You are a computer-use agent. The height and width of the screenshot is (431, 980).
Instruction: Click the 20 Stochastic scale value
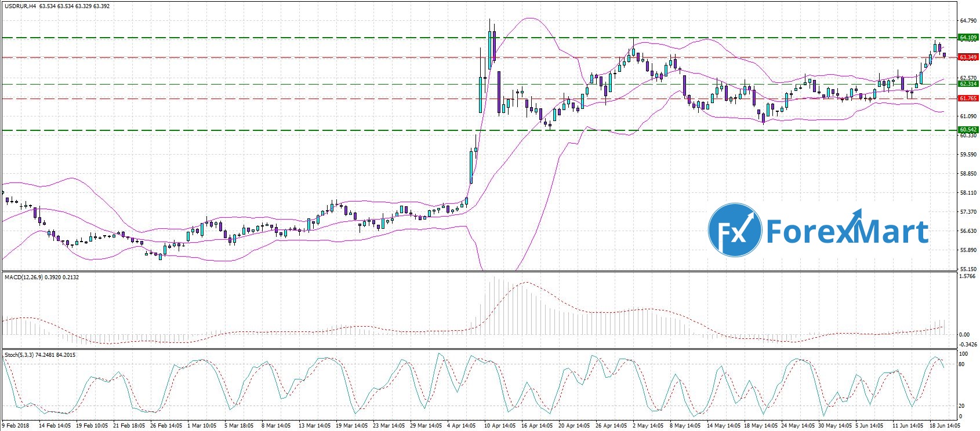point(963,406)
